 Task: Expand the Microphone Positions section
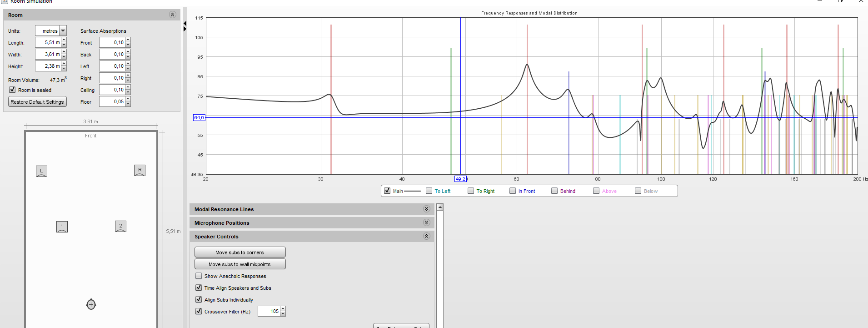(x=426, y=223)
